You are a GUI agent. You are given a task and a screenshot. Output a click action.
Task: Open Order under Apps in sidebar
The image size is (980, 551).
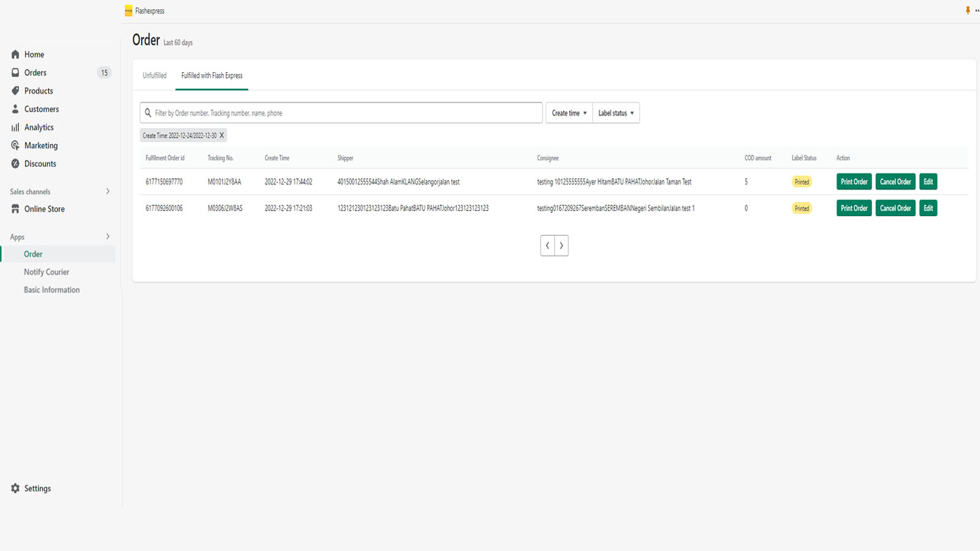[33, 254]
